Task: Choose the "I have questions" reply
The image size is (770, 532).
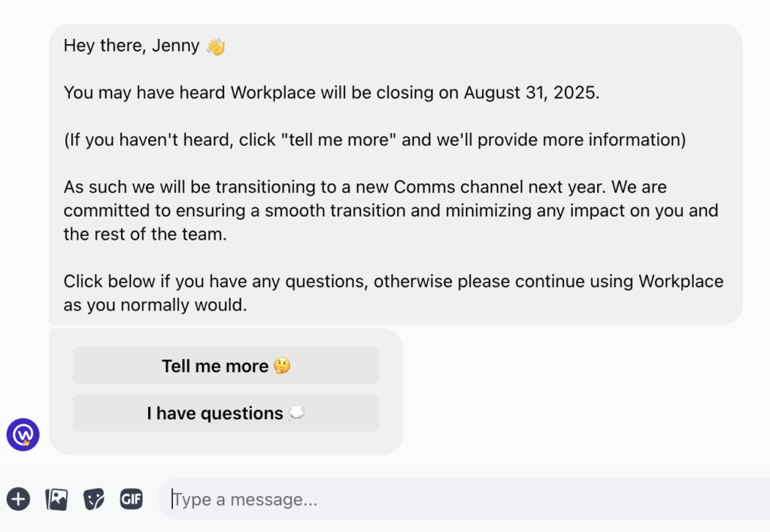Action: 226,413
